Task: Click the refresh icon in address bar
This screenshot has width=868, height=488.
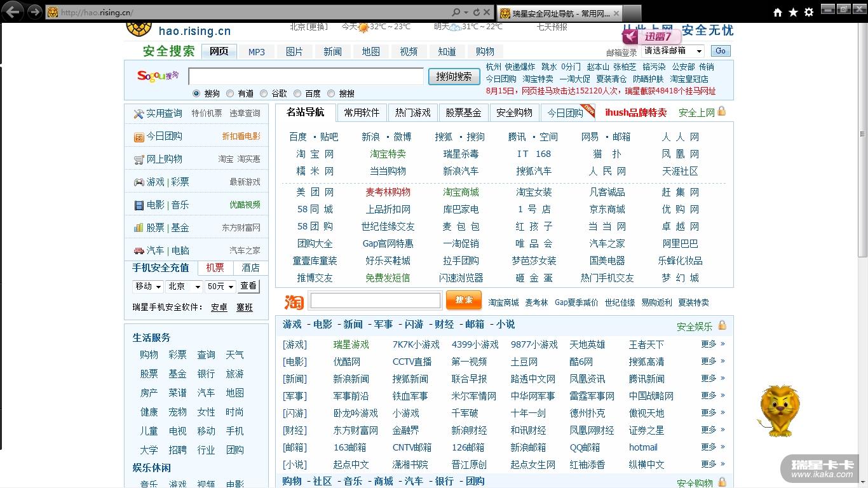Action: coord(477,12)
